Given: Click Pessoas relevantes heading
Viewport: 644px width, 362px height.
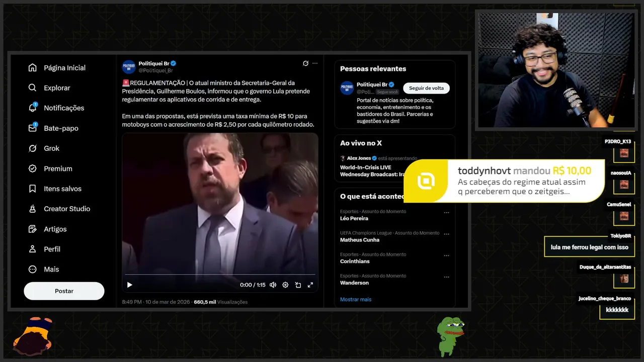Looking at the screenshot, I should click(x=373, y=69).
